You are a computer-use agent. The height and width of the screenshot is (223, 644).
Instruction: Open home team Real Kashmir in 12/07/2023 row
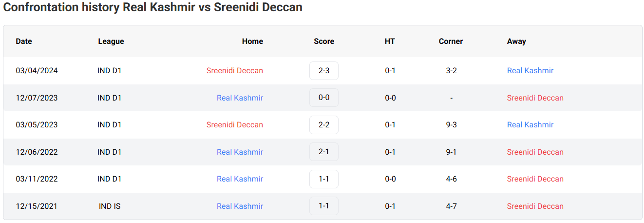coord(240,98)
